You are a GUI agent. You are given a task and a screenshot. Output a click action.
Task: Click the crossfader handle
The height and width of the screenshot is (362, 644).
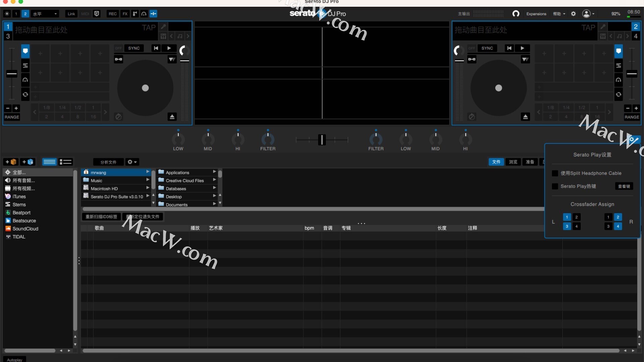[x=322, y=139]
